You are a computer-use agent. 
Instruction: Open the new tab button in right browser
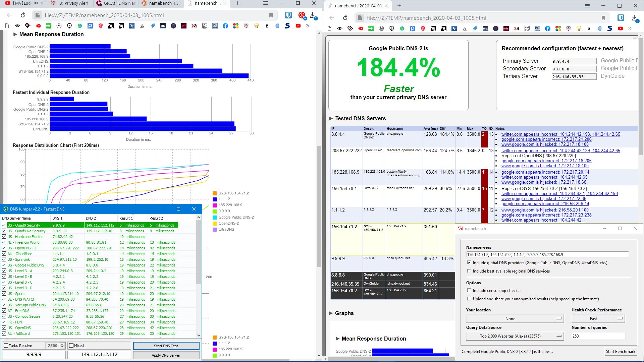[x=399, y=6]
